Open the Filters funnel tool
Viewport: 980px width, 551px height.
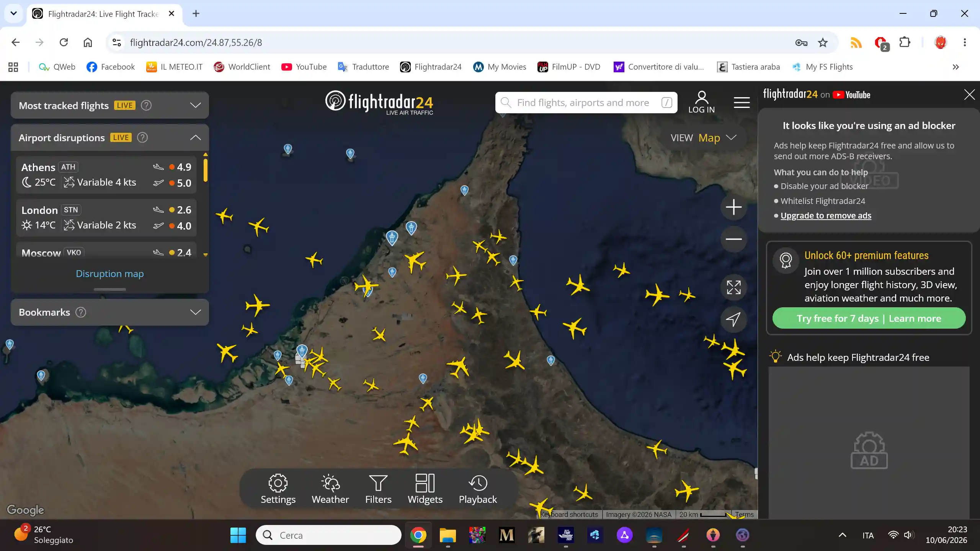tap(378, 489)
